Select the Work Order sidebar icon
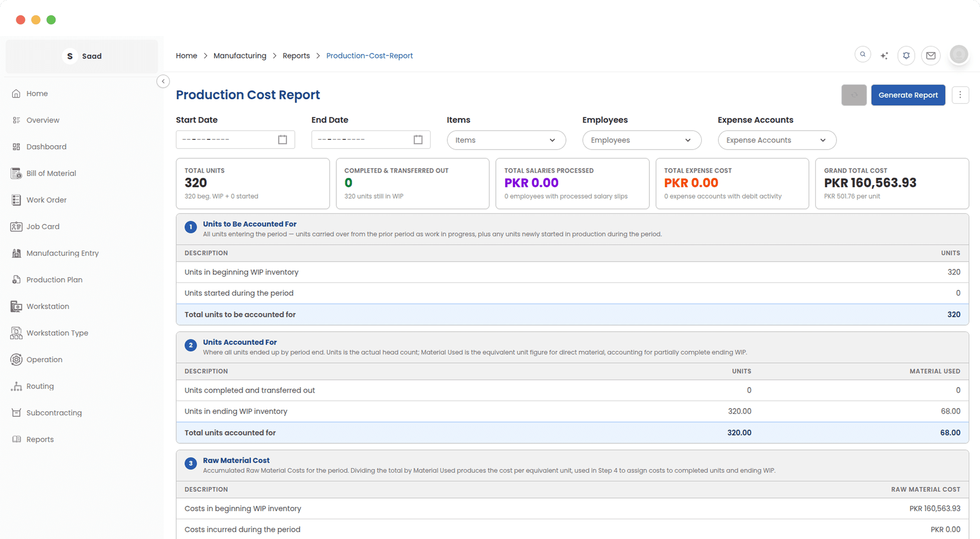Image resolution: width=980 pixels, height=539 pixels. [46, 200]
